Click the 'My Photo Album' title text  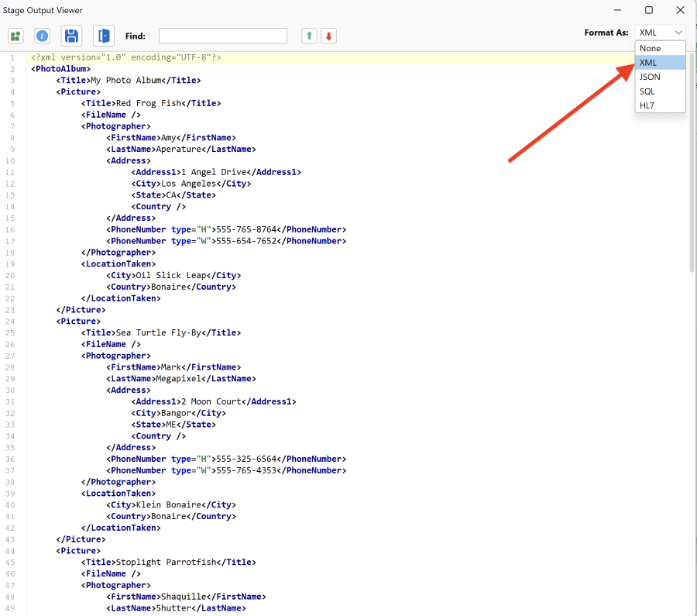pyautogui.click(x=125, y=81)
